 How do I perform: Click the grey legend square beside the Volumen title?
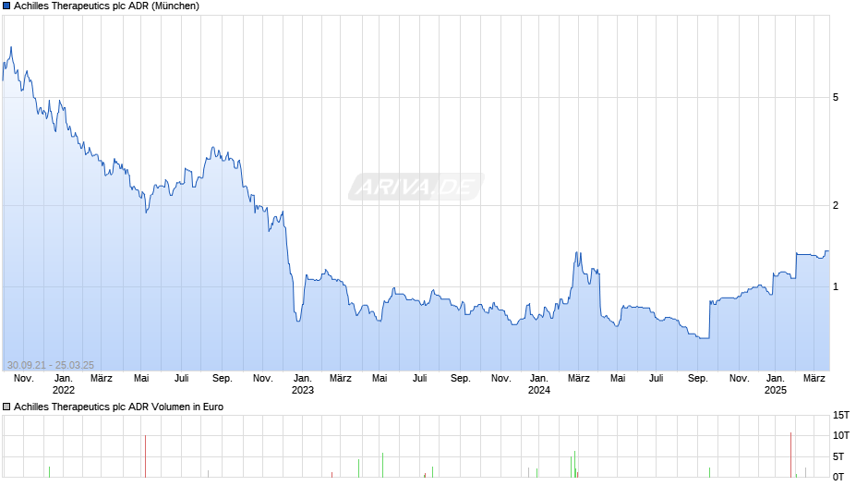(6, 407)
